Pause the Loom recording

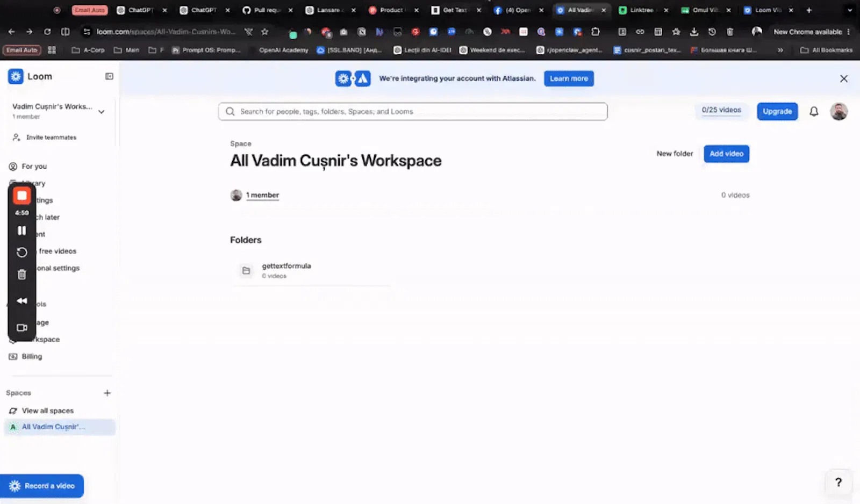pyautogui.click(x=22, y=231)
